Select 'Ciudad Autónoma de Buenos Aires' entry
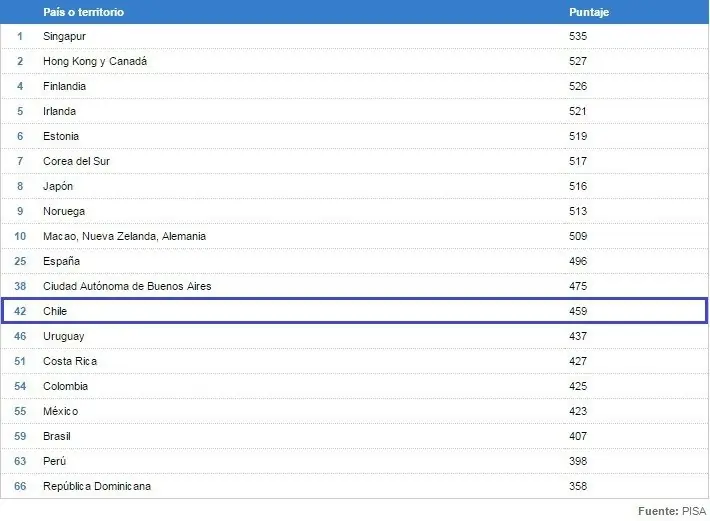The image size is (710, 521). 127,286
